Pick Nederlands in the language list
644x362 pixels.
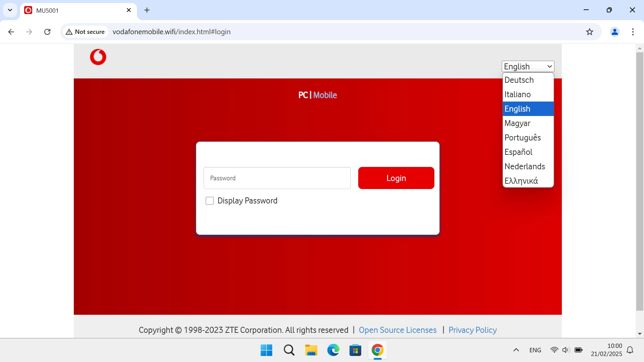(525, 167)
